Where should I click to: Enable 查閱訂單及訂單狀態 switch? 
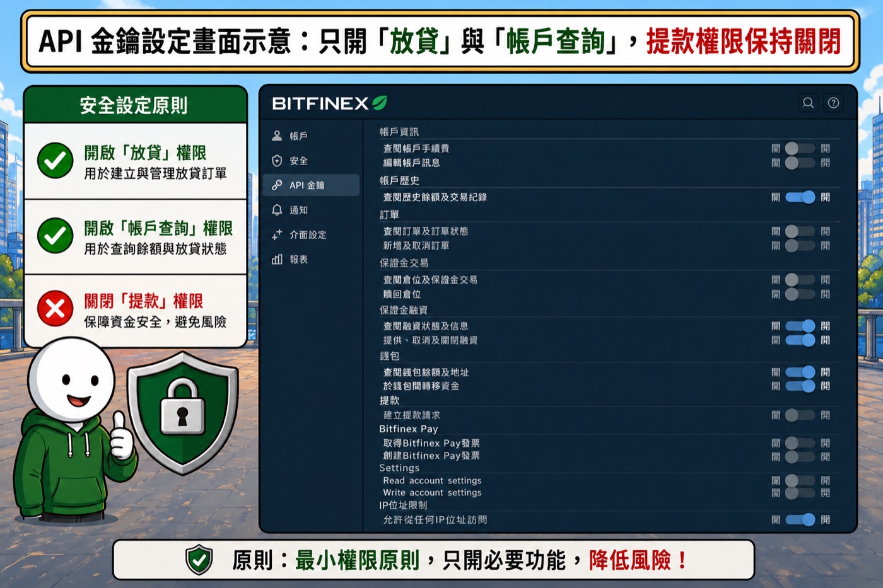click(x=800, y=231)
